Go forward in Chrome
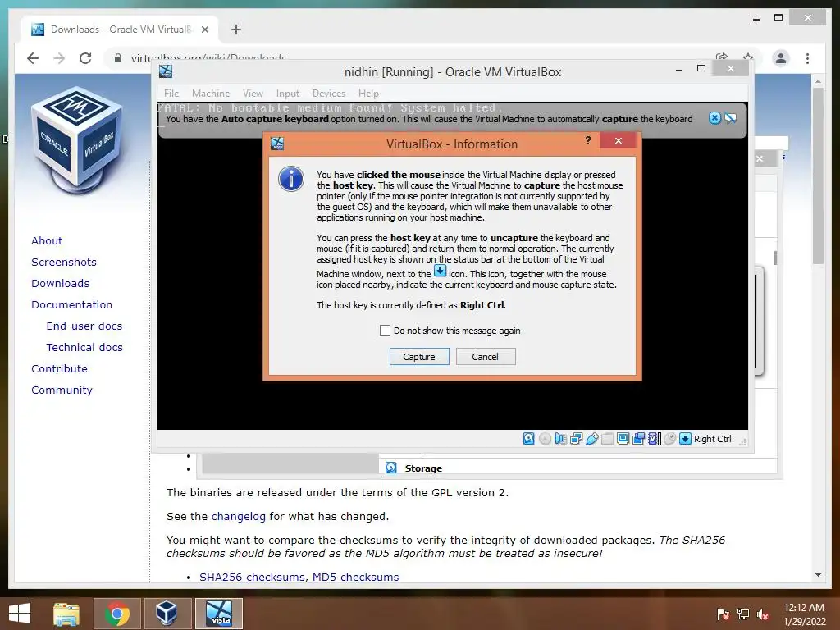The height and width of the screenshot is (630, 840). click(x=59, y=58)
